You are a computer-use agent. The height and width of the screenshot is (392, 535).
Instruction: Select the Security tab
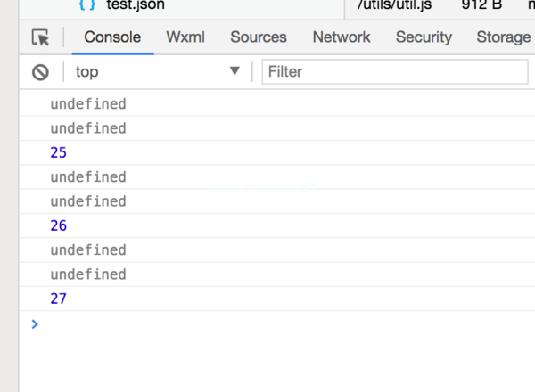tap(424, 37)
